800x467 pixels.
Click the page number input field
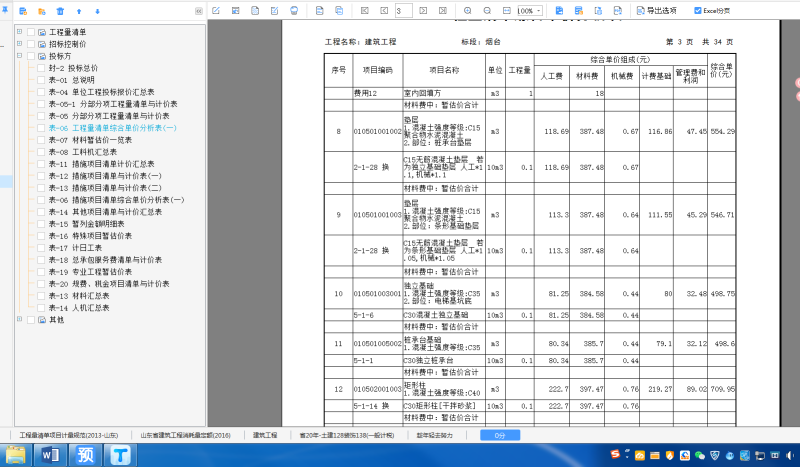pyautogui.click(x=403, y=10)
